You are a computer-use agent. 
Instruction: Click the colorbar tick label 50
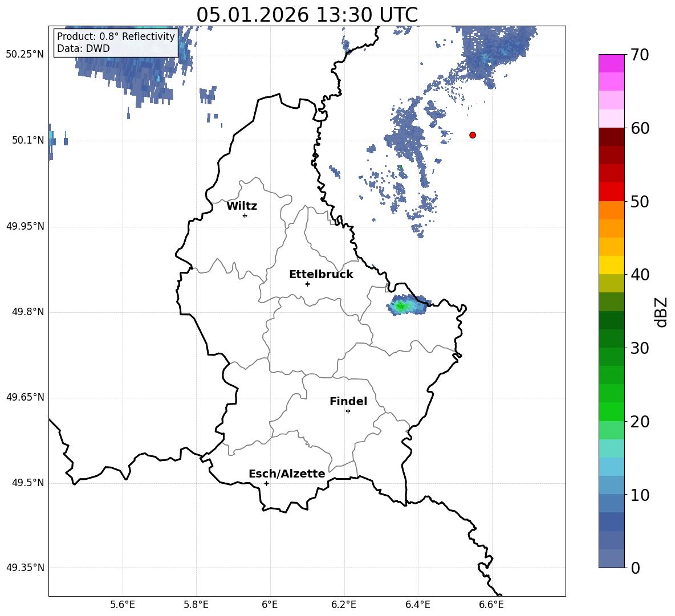click(640, 202)
